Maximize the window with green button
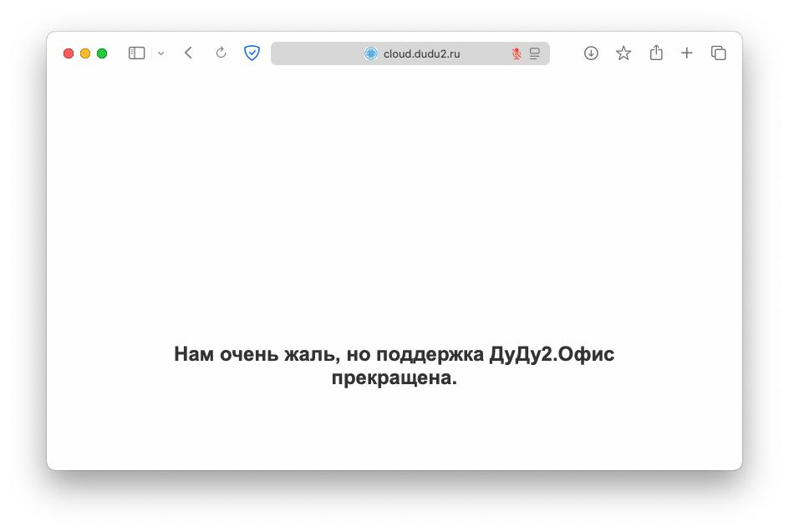The height and width of the screenshot is (532, 789). tap(102, 53)
